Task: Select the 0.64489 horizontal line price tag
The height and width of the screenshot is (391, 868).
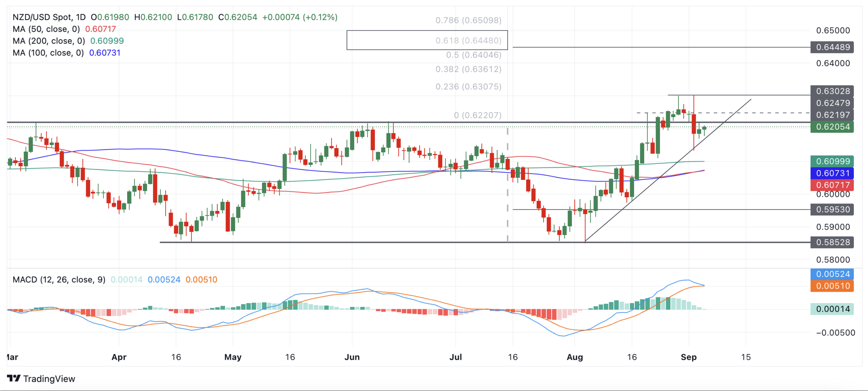Action: coord(832,47)
